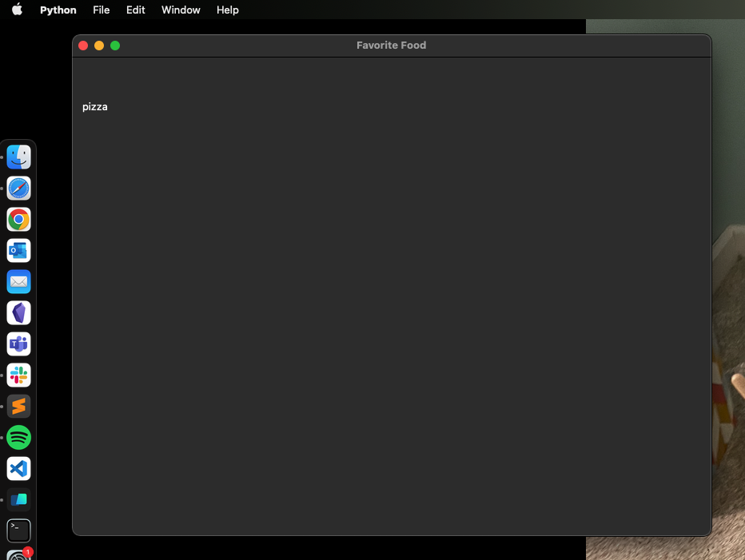This screenshot has height=560, width=745.
Task: Open the Python application menu
Action: coord(58,10)
